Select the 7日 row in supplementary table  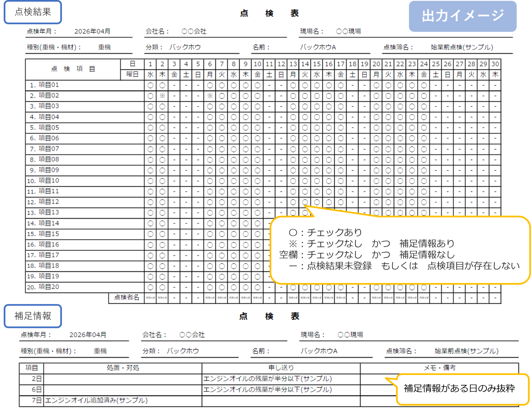[x=37, y=400]
